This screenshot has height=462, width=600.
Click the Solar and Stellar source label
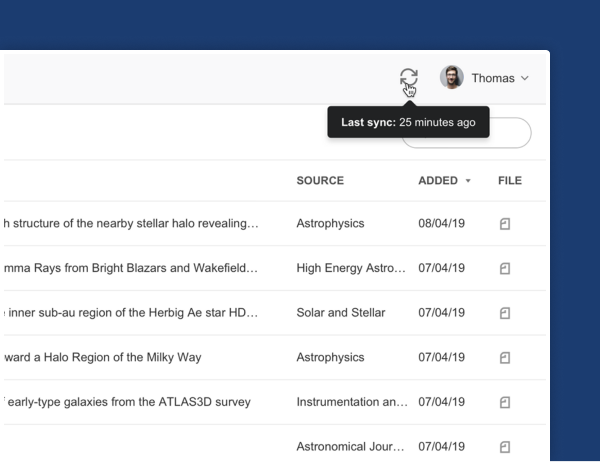point(340,313)
